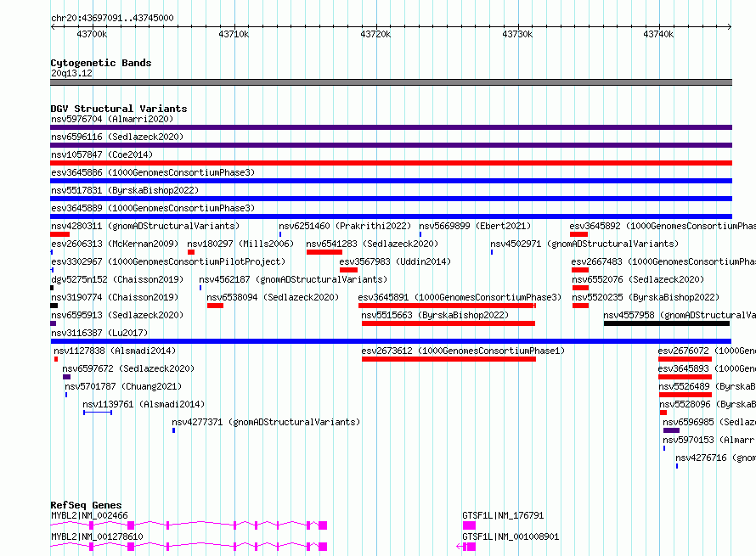This screenshot has height=556, width=756.
Task: Open nsv6538094 (Sedlazeck2020) variant
Action: pos(273,297)
